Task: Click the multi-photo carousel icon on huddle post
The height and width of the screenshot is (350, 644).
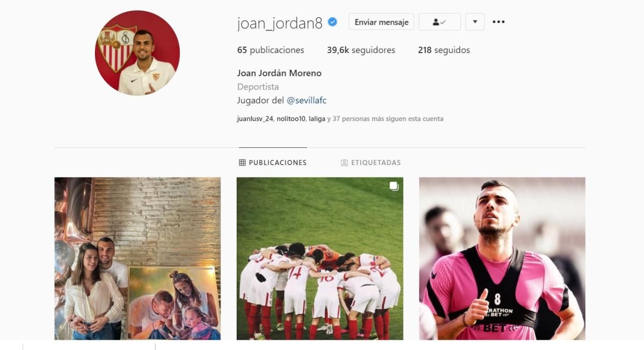Action: coord(394,187)
